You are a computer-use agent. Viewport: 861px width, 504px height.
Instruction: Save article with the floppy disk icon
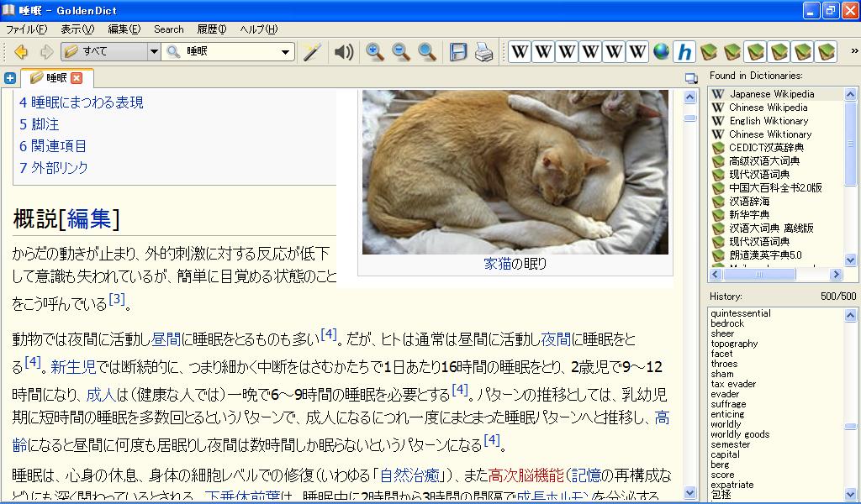coord(458,52)
